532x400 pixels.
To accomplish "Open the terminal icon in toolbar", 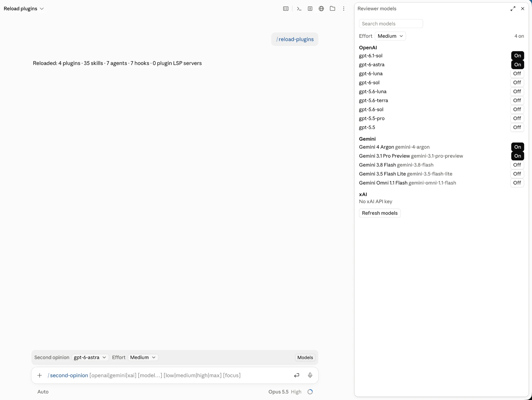I will (x=299, y=9).
